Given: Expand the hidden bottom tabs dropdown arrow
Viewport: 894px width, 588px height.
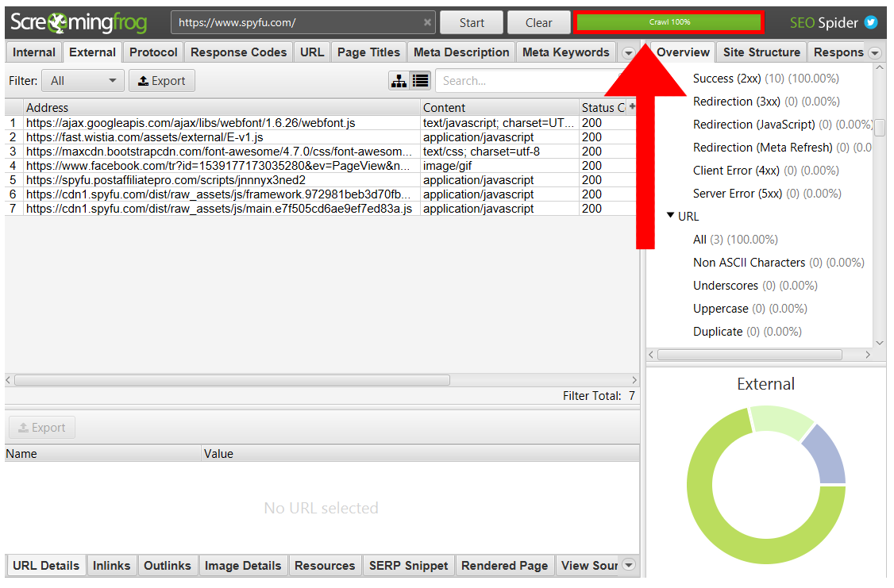Looking at the screenshot, I should [629, 565].
